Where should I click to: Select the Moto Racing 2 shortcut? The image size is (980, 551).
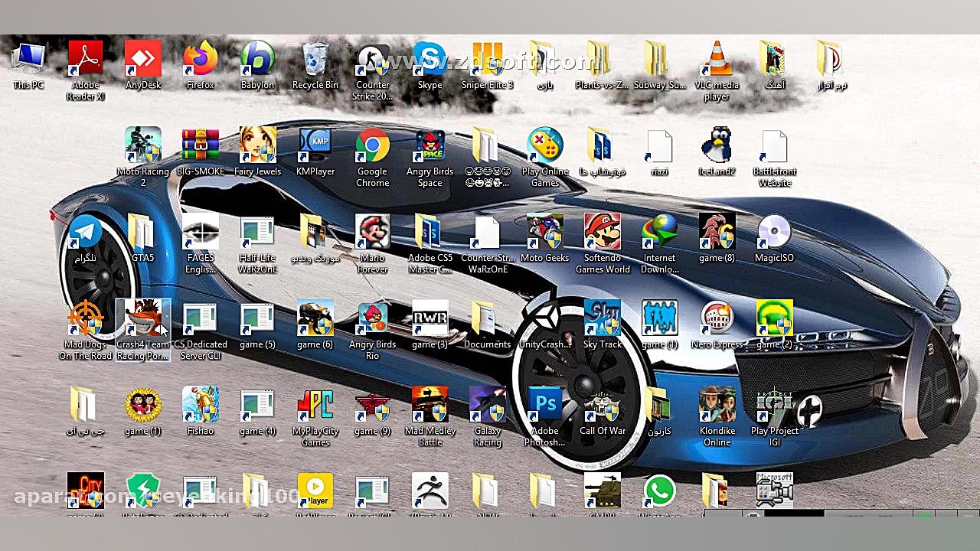pos(143,158)
